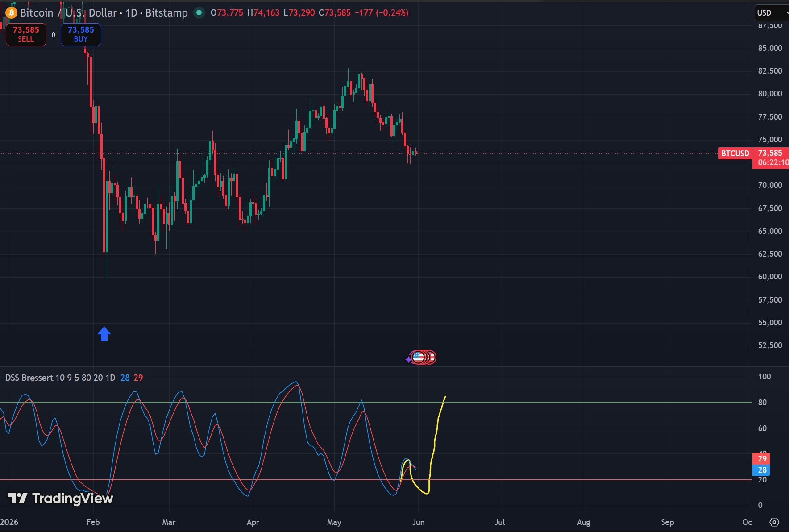Click the close value C73,585

coord(335,12)
